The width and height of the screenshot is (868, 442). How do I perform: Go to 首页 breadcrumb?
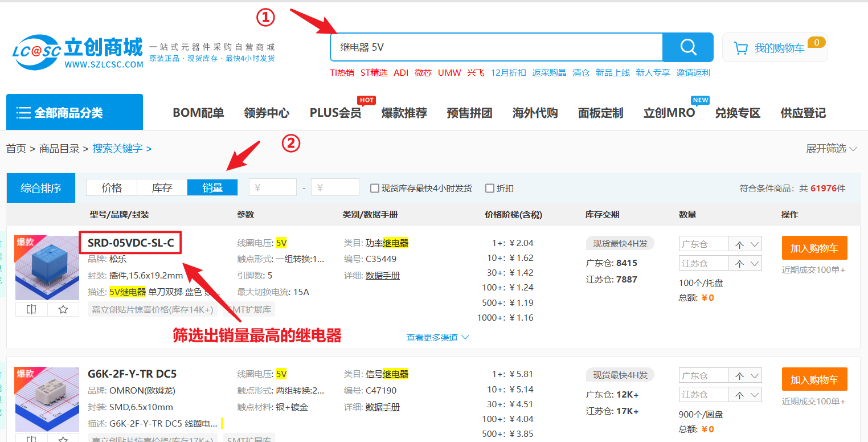coord(17,149)
